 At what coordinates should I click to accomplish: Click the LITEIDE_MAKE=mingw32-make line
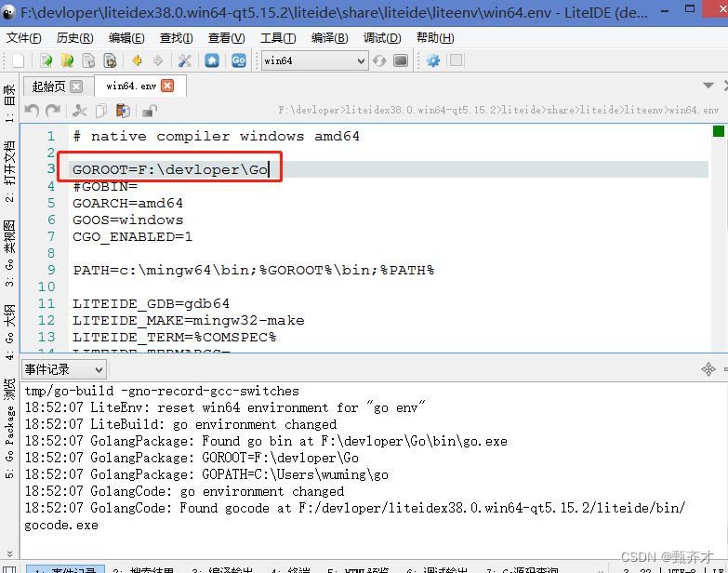189,320
